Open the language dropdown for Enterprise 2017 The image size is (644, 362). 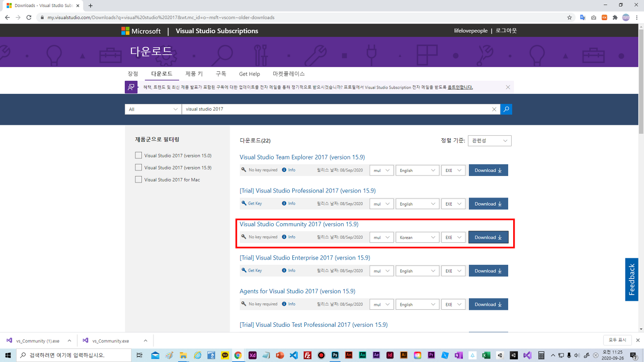[418, 271]
